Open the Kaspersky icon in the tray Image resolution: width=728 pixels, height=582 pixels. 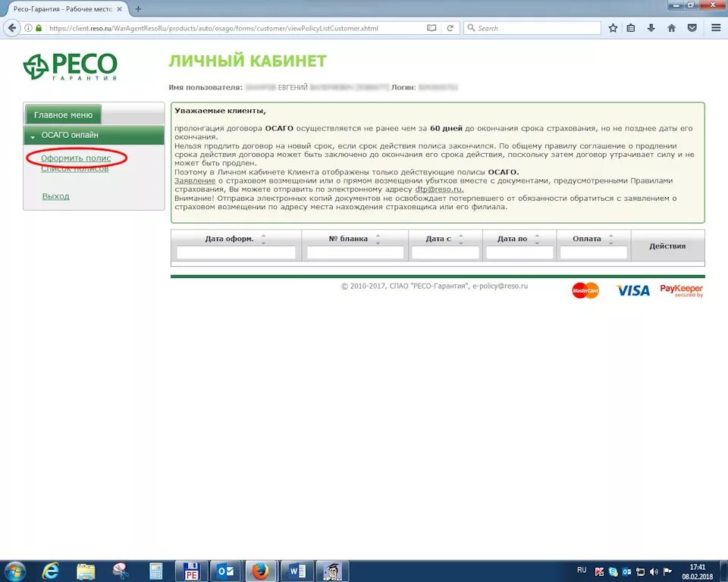coord(600,572)
